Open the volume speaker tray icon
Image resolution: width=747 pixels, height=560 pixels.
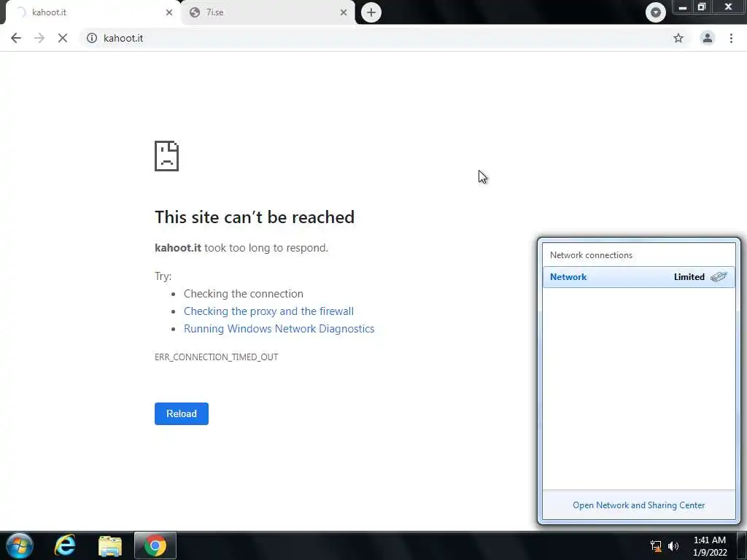(673, 546)
